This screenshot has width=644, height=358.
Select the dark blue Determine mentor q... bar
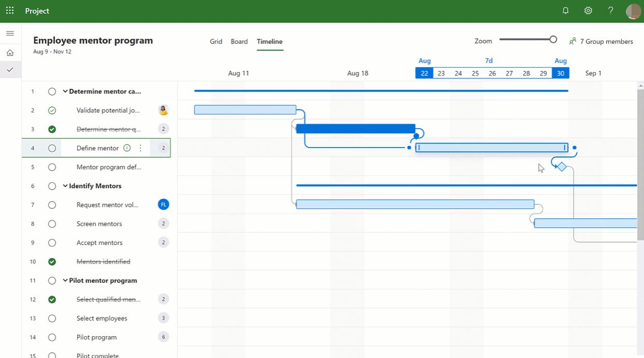pyautogui.click(x=356, y=129)
